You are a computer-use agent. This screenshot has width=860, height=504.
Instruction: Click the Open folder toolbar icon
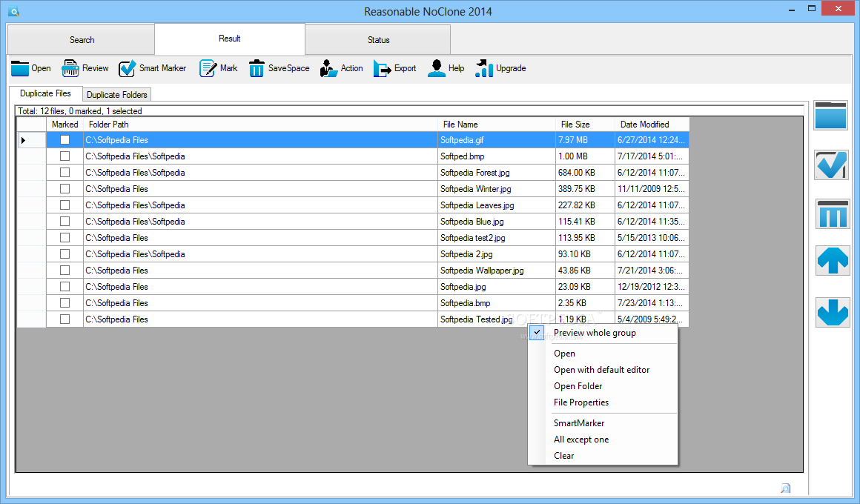tap(20, 68)
